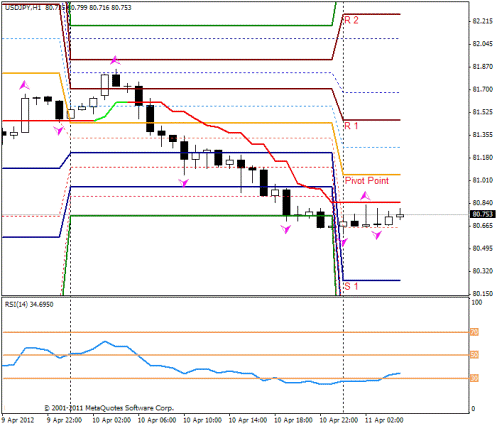
Task: Click the RSI level 70 marker
Action: (474, 332)
